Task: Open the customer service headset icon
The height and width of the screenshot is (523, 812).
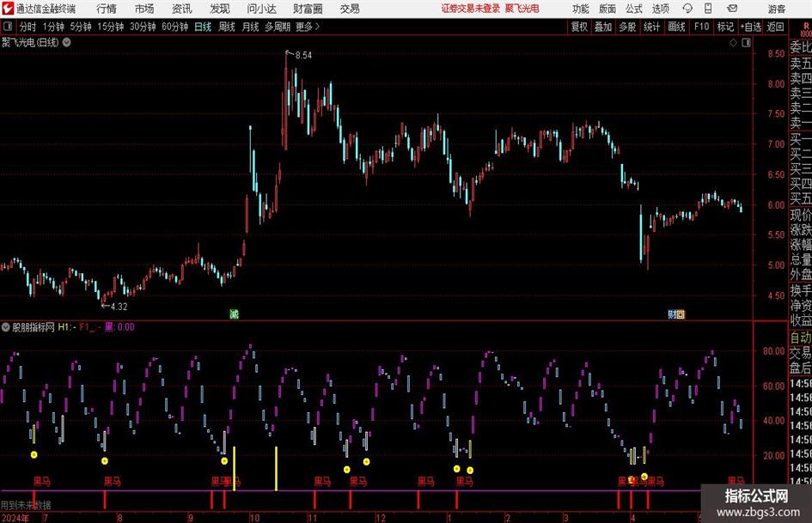Action: (x=687, y=9)
